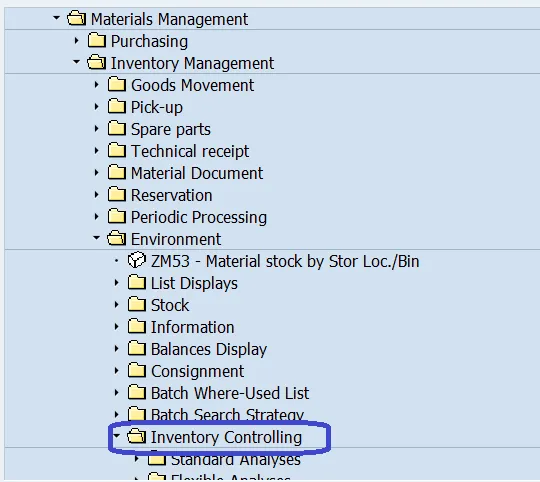Click the Purchasing folder icon
540x482 pixels.
click(96, 40)
